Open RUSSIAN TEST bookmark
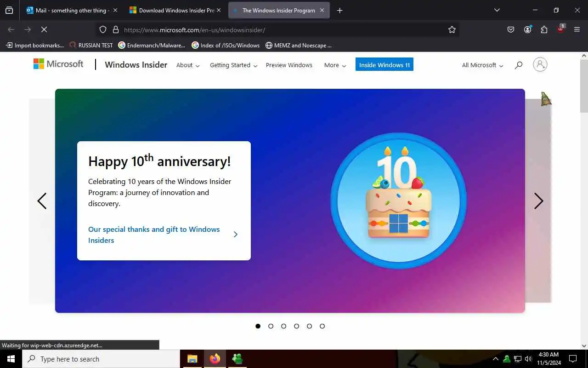The image size is (588, 368). 91,45
